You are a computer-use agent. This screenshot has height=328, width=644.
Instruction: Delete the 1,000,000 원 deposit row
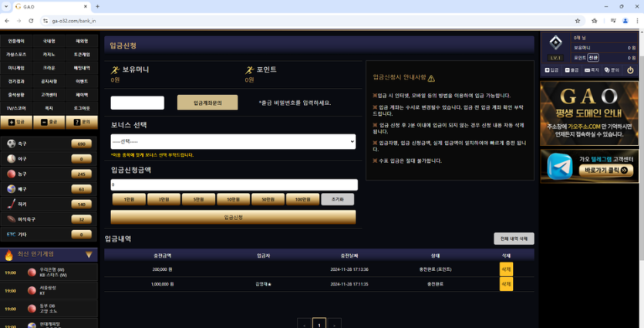506,284
